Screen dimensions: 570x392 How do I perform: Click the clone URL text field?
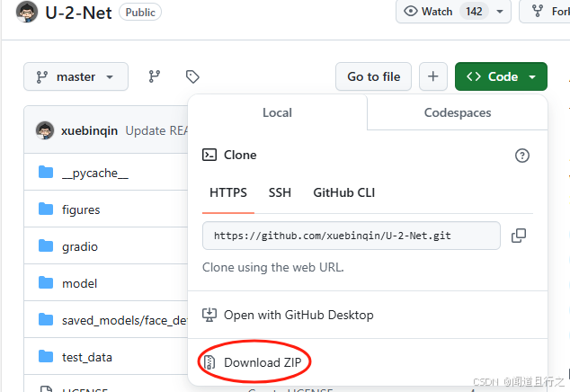(x=352, y=236)
